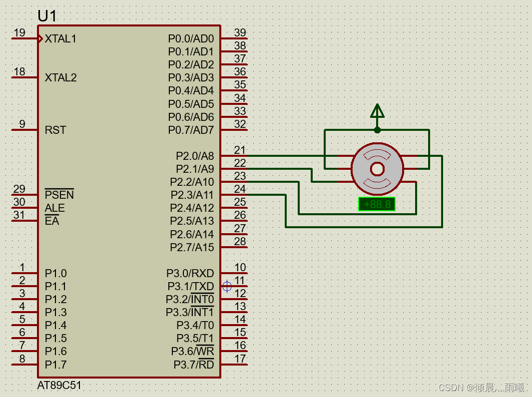532x397 pixels.
Task: Click pin number 39 at P0.0
Action: (x=240, y=32)
